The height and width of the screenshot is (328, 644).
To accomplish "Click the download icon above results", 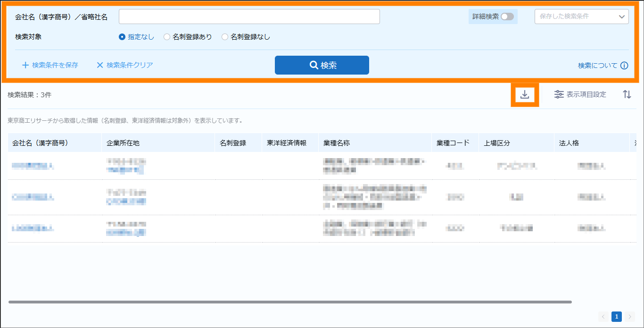I will tap(525, 94).
